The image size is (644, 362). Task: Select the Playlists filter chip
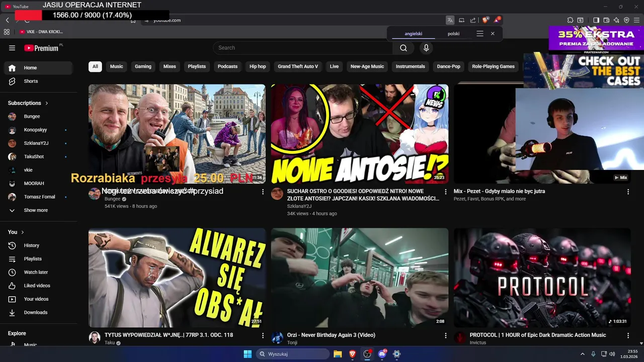pyautogui.click(x=197, y=66)
